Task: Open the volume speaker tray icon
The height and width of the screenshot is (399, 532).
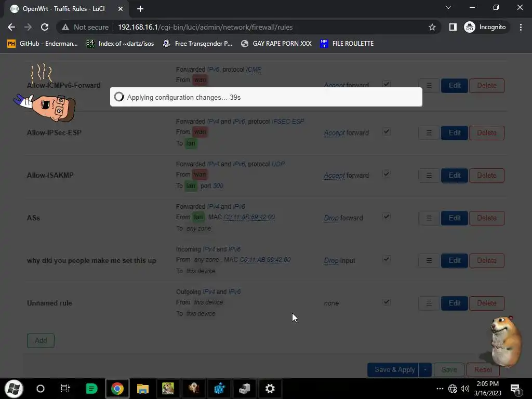Action: pos(465,389)
